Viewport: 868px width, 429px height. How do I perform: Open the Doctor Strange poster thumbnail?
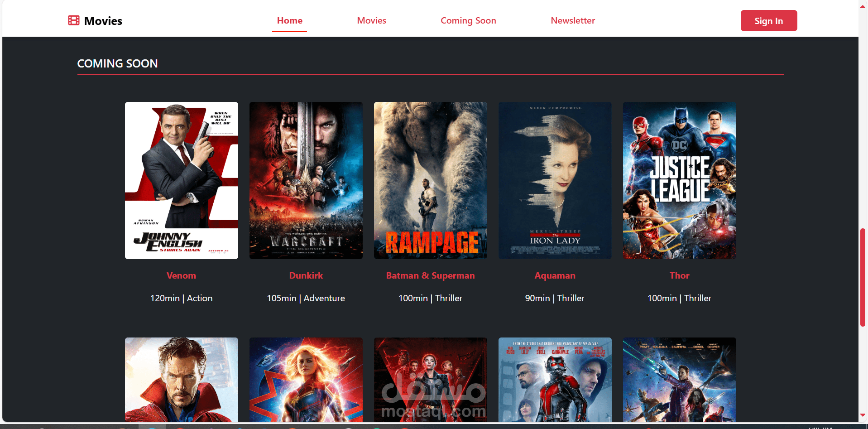pos(182,380)
